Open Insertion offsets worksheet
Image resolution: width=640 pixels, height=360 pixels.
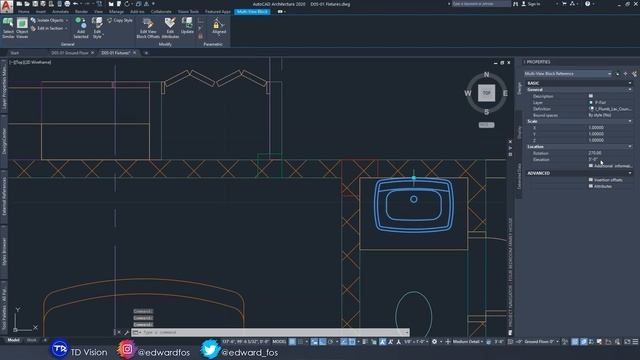606,180
